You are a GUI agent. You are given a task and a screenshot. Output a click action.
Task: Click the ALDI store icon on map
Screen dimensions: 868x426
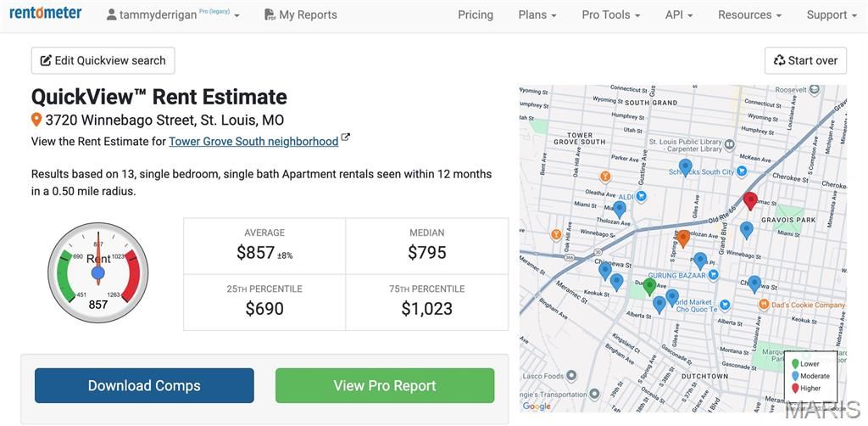[x=642, y=196]
